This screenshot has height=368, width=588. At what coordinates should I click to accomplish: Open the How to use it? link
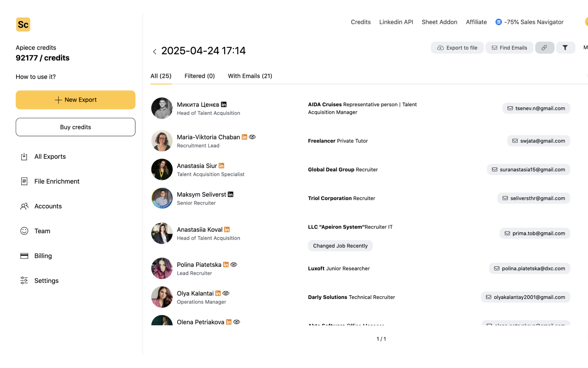36,77
